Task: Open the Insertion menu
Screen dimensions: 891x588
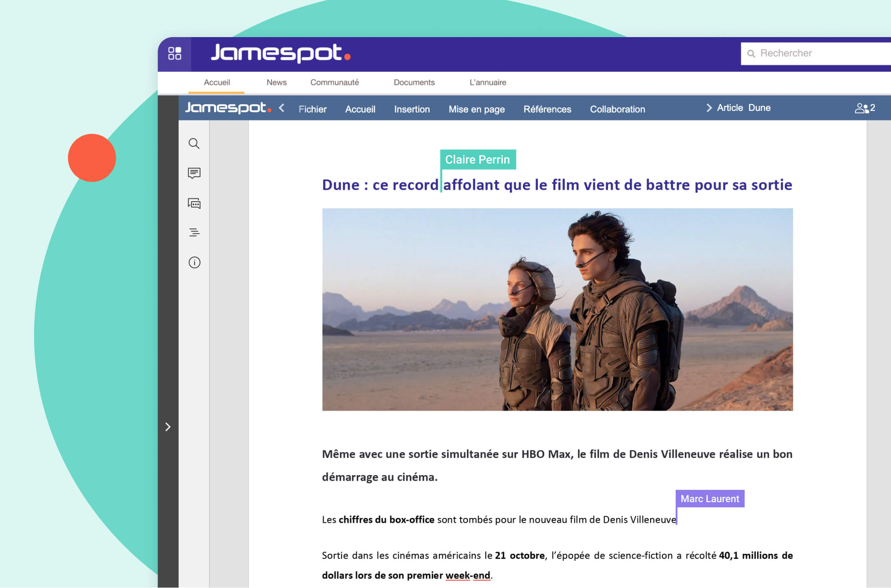Action: 412,109
